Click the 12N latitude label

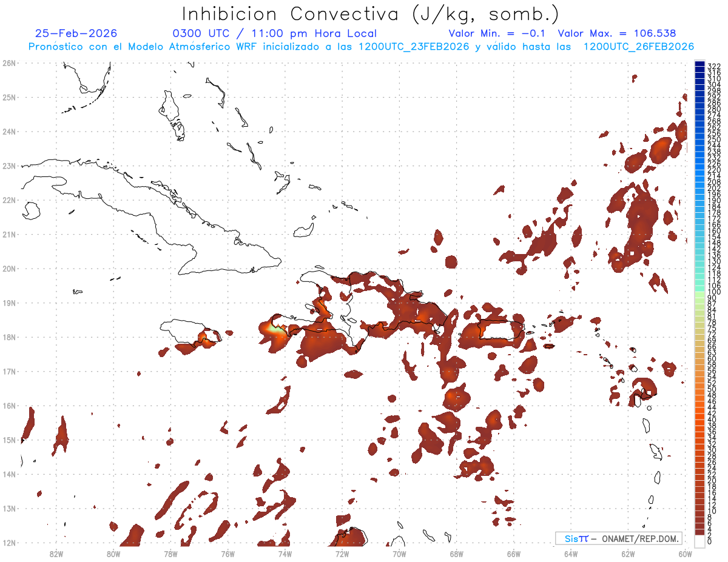pyautogui.click(x=9, y=543)
